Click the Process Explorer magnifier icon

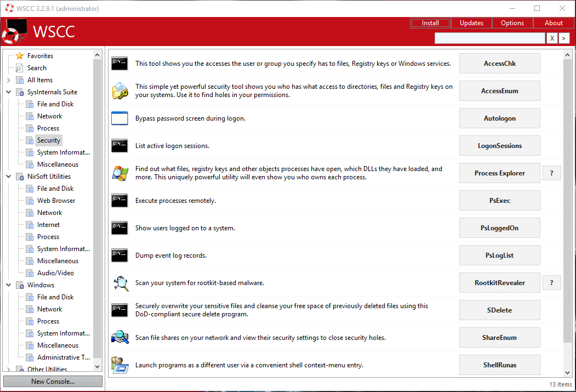click(120, 173)
